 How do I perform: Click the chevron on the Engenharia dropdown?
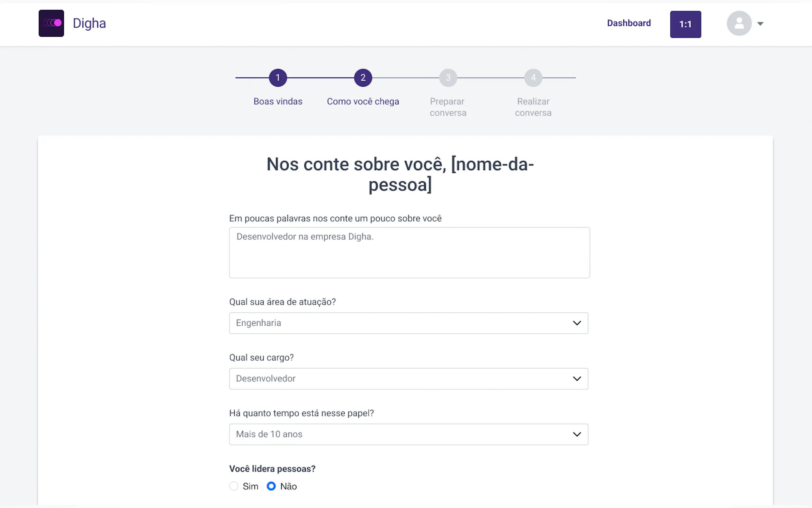click(577, 323)
